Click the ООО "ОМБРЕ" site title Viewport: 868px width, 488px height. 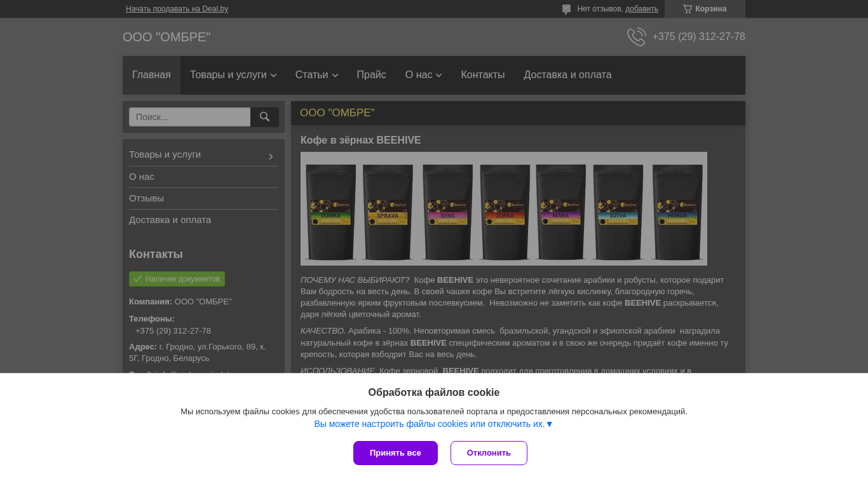pyautogui.click(x=166, y=37)
